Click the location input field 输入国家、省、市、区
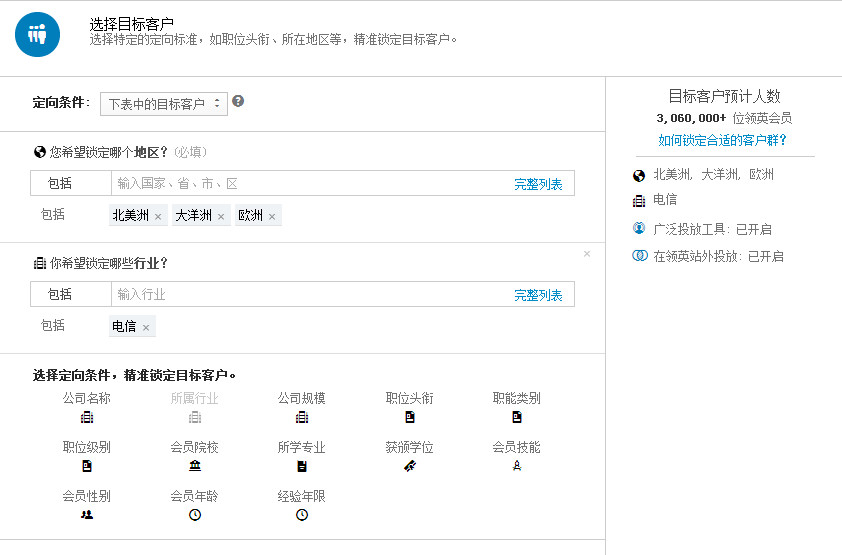The image size is (842, 555). click(311, 184)
